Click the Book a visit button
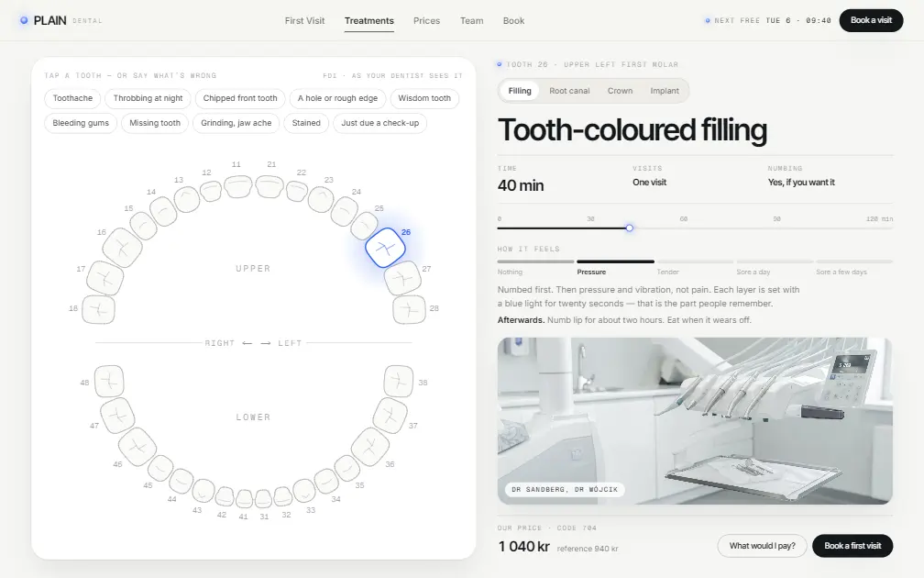The width and height of the screenshot is (924, 578). [871, 20]
